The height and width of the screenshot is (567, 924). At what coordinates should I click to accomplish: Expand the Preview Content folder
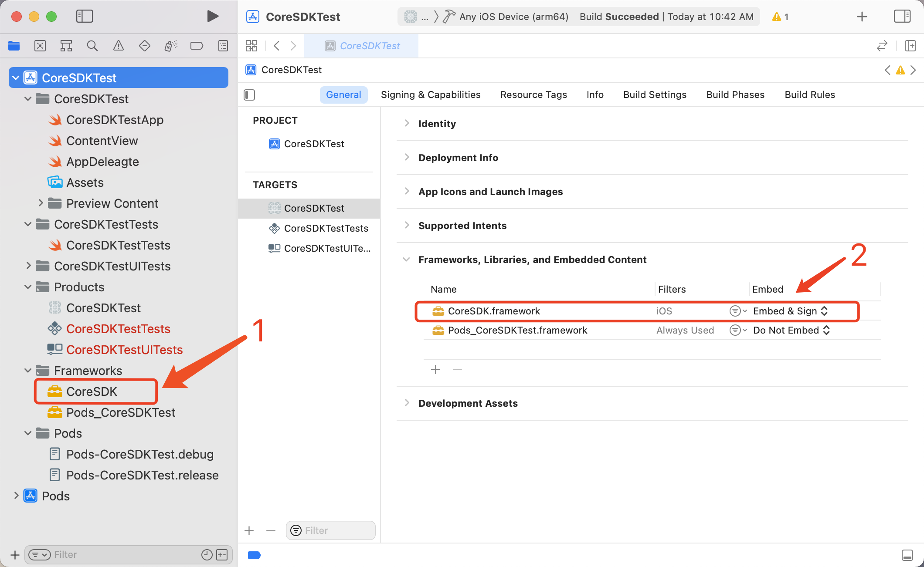(x=41, y=203)
